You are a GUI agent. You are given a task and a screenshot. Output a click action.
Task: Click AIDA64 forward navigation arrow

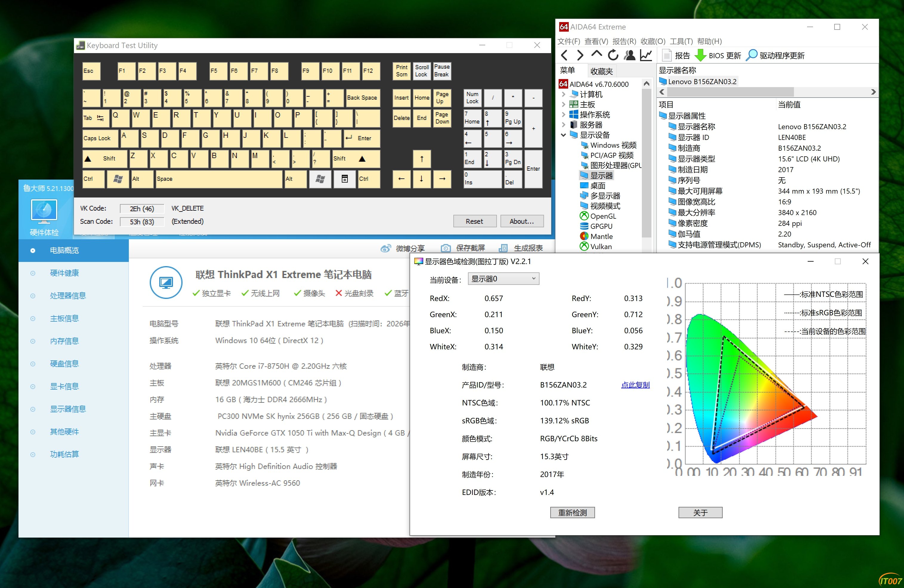580,55
